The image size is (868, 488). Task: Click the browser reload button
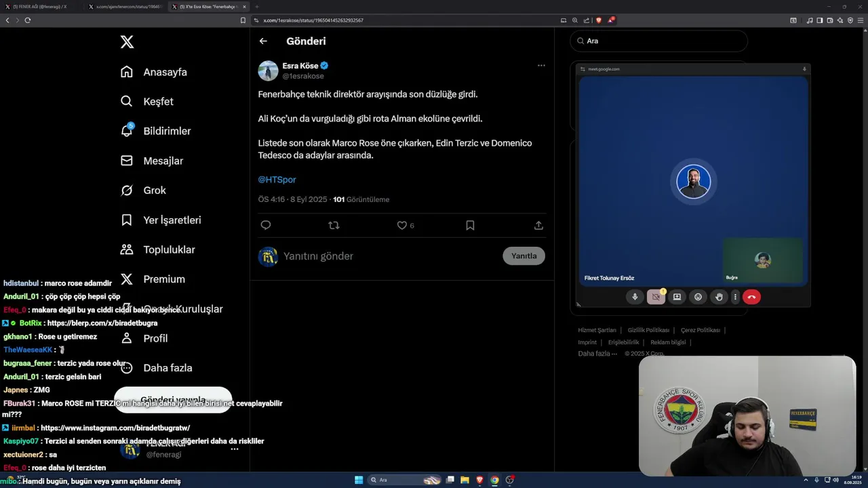pyautogui.click(x=28, y=20)
